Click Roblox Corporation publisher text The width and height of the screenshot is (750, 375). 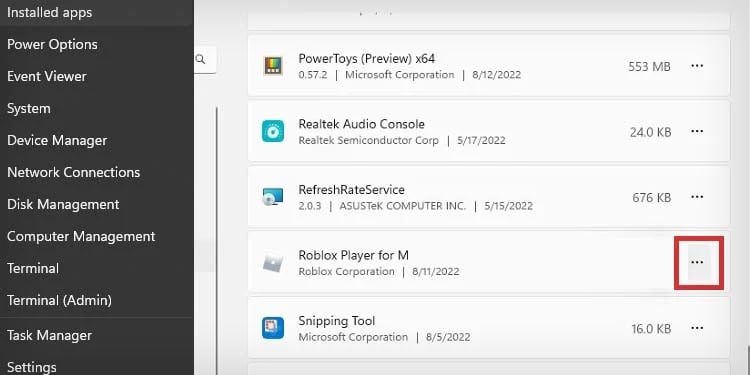point(346,272)
